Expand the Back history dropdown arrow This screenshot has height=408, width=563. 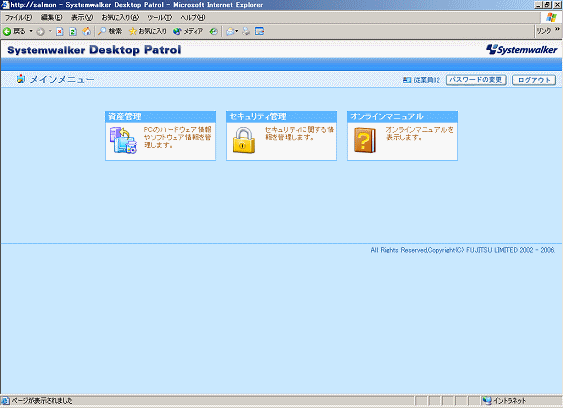click(x=31, y=31)
